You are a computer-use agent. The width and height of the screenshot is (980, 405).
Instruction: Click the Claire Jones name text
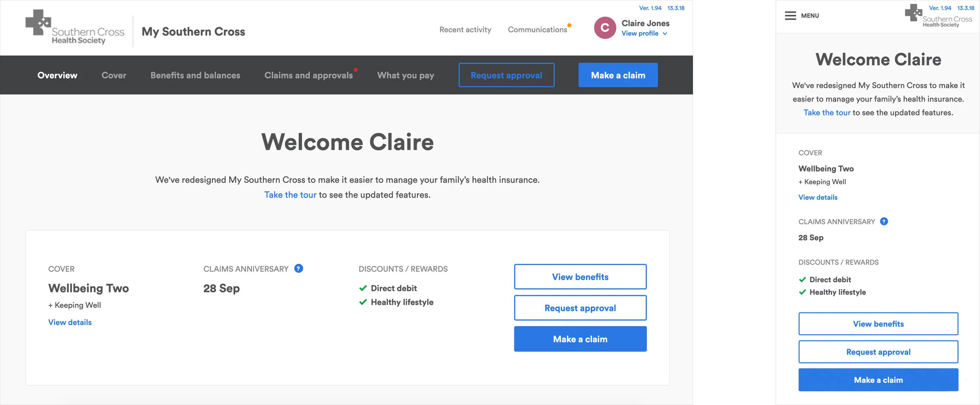coord(645,23)
